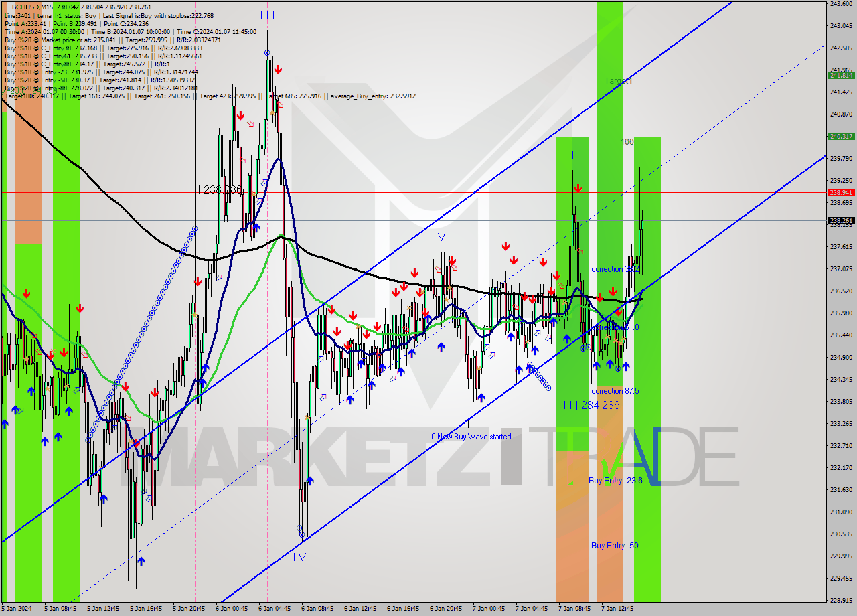Viewport: 857px width, 616px height.
Task: Click the '7 Jan 00:45' time axis label
Action: (488, 609)
